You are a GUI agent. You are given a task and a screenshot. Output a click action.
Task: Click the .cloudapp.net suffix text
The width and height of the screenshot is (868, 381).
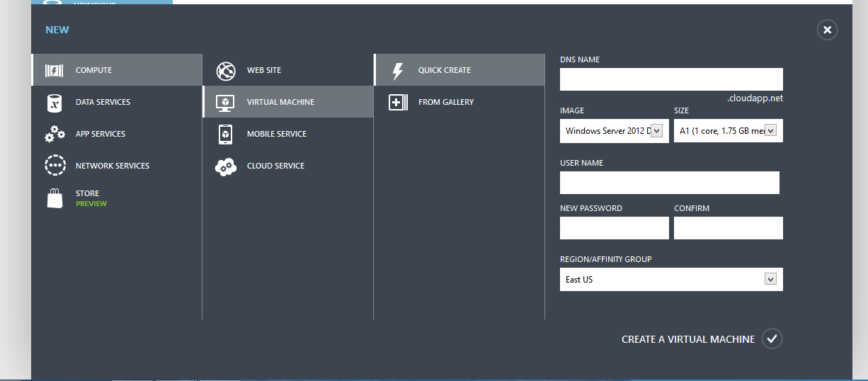[x=755, y=98]
